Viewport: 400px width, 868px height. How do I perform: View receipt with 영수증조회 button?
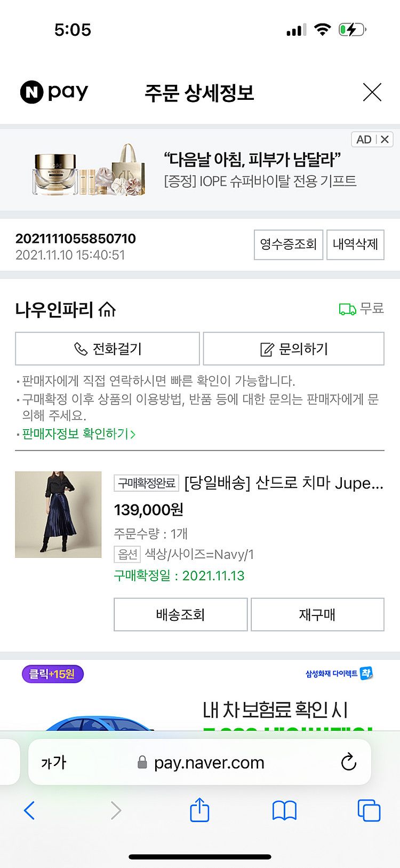click(x=288, y=244)
